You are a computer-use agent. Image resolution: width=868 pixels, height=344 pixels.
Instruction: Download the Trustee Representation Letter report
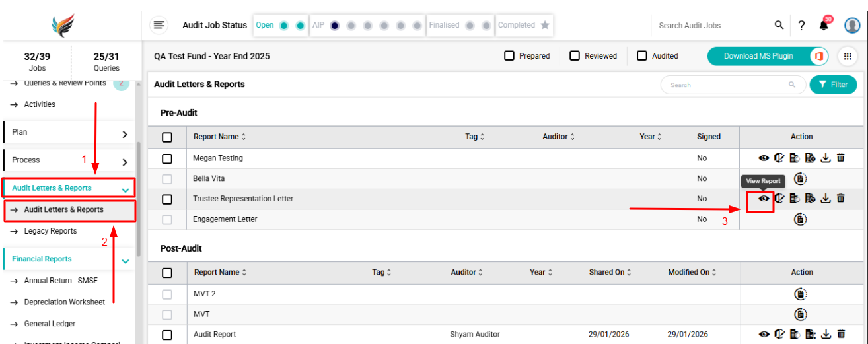pos(825,198)
